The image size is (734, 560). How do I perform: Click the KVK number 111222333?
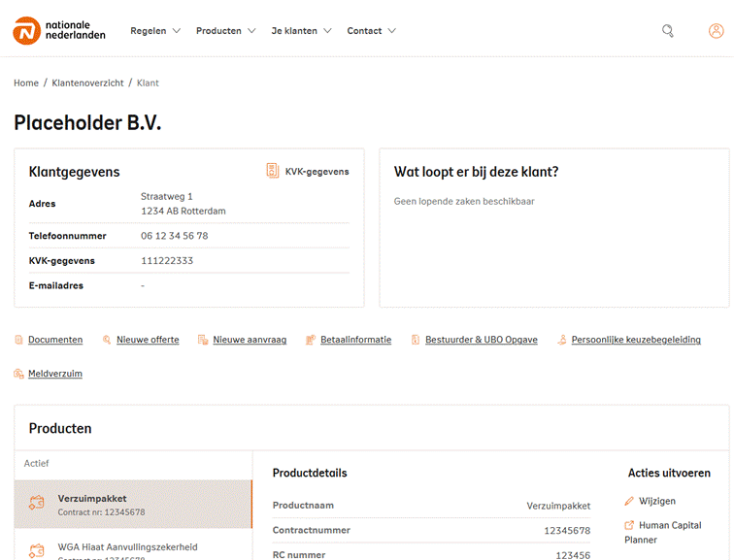(x=167, y=260)
